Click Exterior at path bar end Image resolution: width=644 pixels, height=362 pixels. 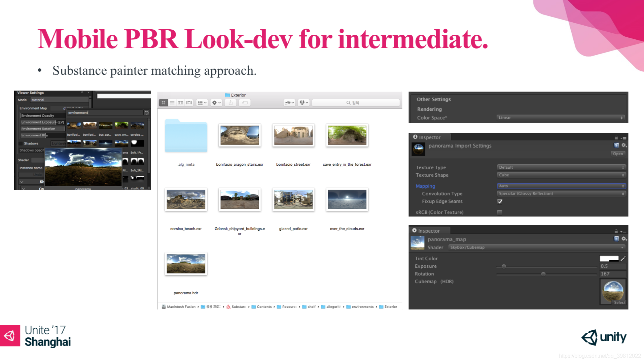coord(388,307)
